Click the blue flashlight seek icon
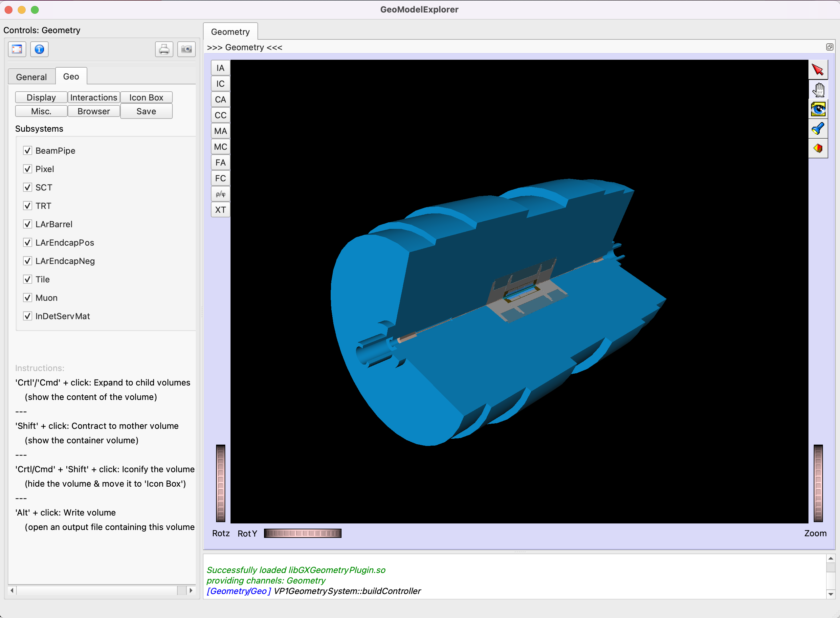840x618 pixels. pos(818,129)
